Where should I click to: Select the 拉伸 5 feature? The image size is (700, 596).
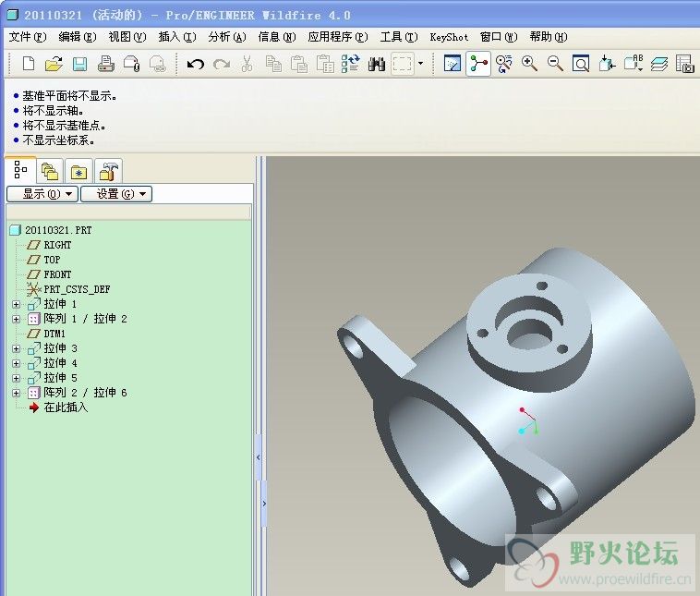click(x=53, y=378)
